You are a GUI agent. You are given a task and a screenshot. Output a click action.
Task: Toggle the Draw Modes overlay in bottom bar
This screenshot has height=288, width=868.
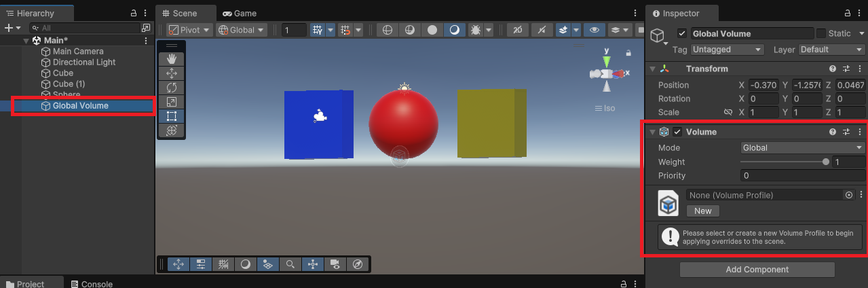pyautogui.click(x=246, y=264)
